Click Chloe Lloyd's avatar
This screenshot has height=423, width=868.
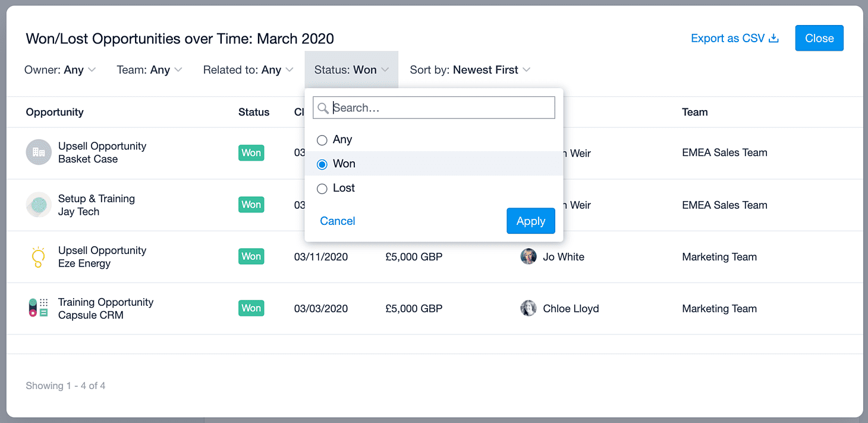click(x=529, y=308)
